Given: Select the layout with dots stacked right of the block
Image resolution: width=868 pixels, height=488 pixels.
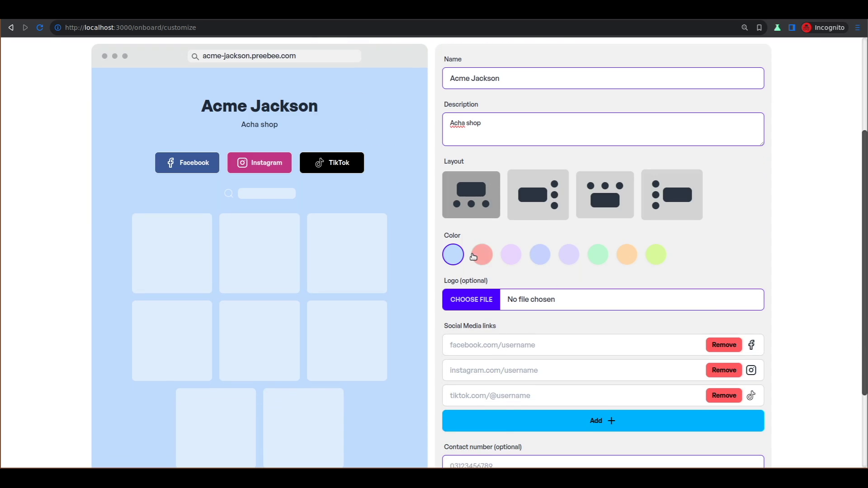Looking at the screenshot, I should click(x=538, y=195).
